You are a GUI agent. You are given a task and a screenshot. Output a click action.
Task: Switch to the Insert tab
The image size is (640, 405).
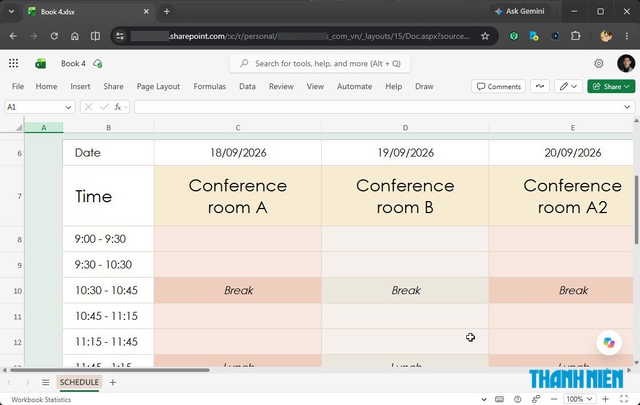tap(80, 86)
